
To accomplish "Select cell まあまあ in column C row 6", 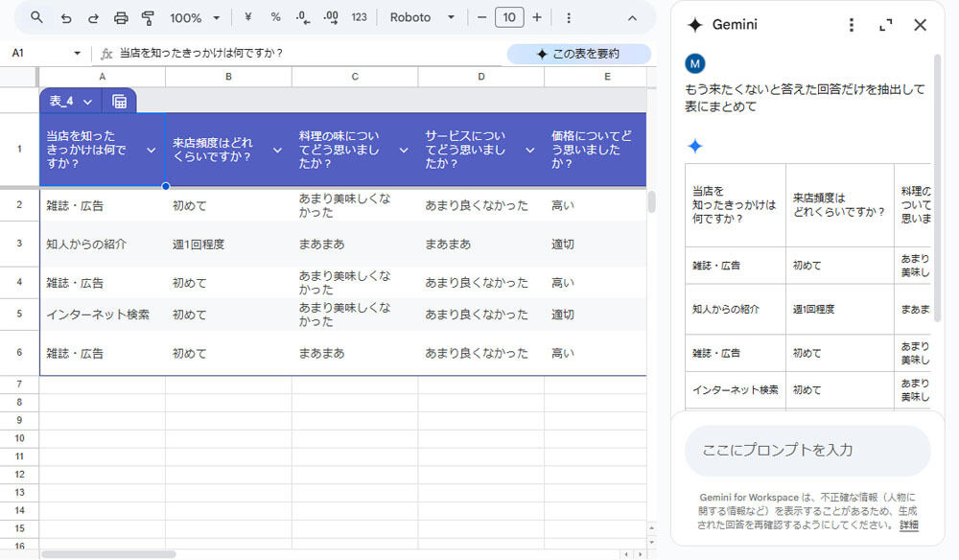I will 355,353.
